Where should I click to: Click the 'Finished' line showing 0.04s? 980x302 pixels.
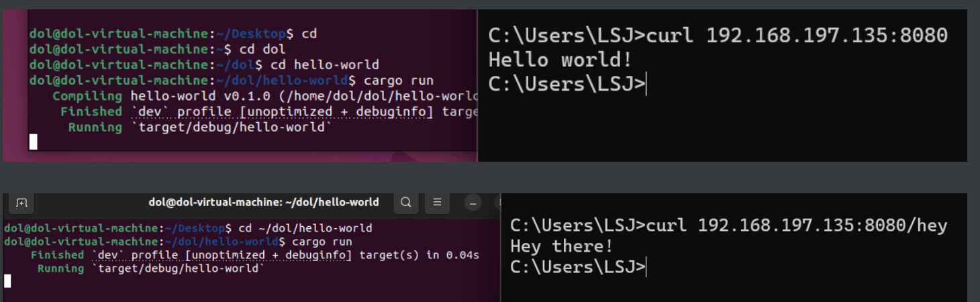pos(255,255)
